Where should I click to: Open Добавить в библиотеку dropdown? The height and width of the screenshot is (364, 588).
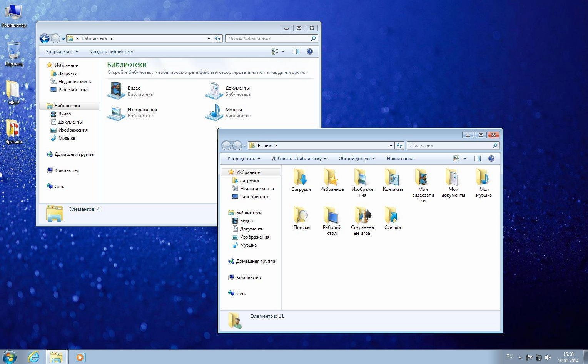(299, 159)
